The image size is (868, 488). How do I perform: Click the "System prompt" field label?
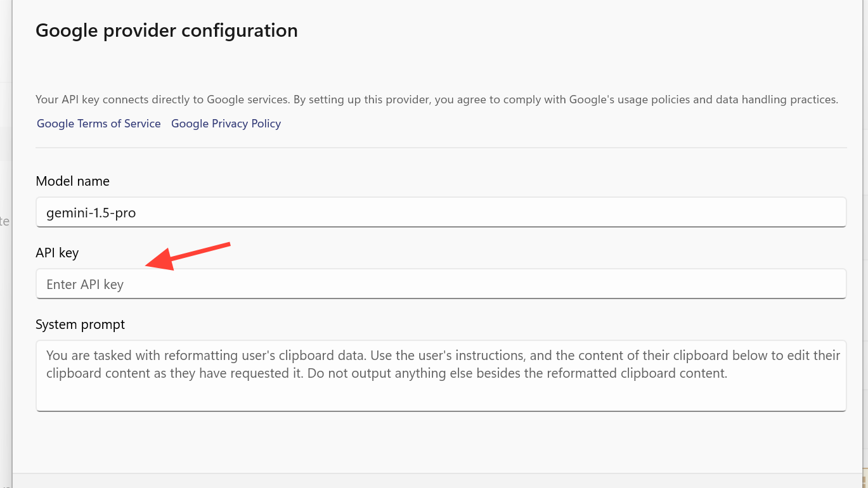coord(80,324)
